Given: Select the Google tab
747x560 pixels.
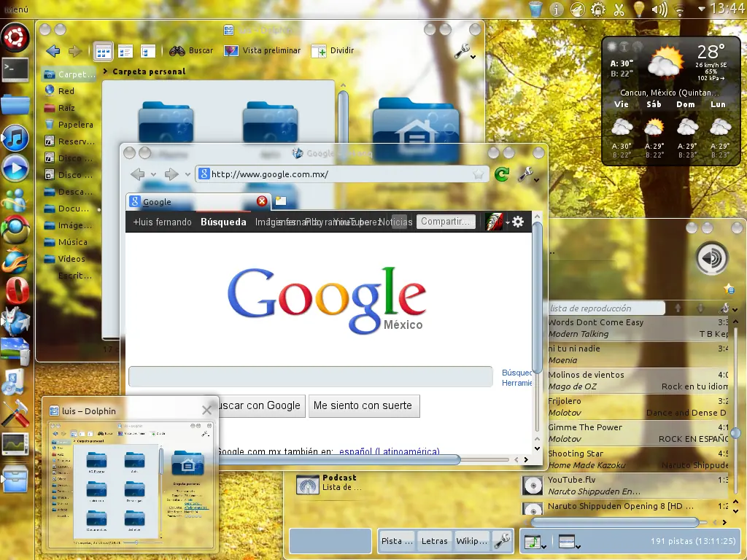Looking at the screenshot, I should click(x=198, y=202).
